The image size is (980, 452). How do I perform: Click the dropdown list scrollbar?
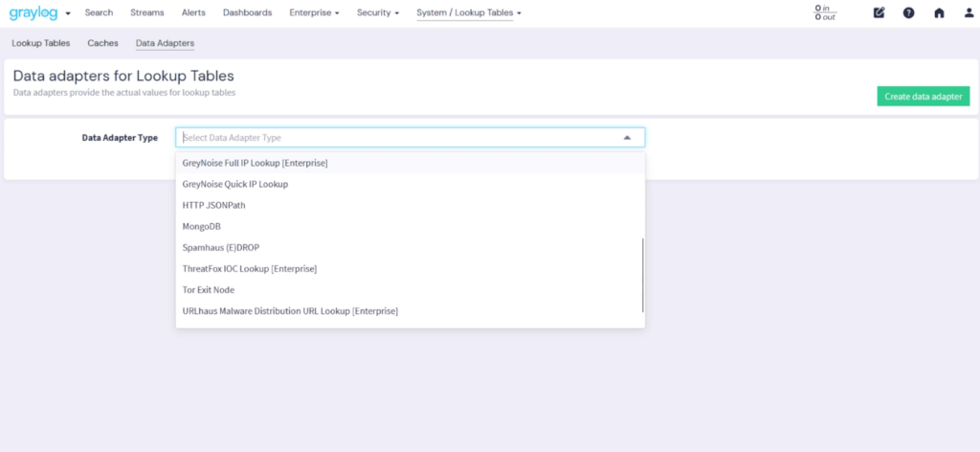point(643,275)
